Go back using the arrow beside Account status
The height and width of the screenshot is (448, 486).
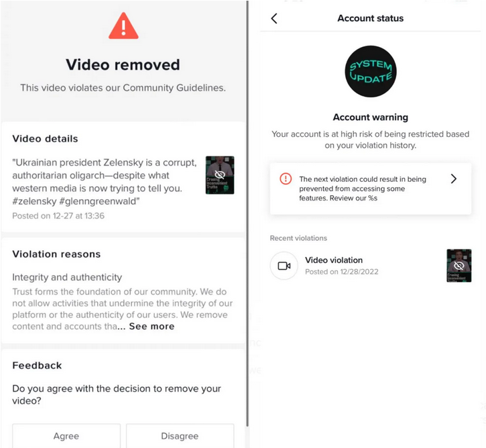(x=274, y=18)
